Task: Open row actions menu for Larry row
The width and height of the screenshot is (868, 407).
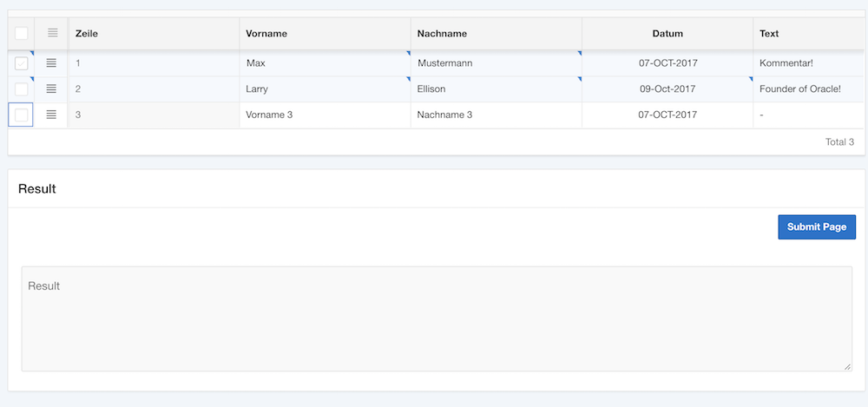Action: (51, 89)
